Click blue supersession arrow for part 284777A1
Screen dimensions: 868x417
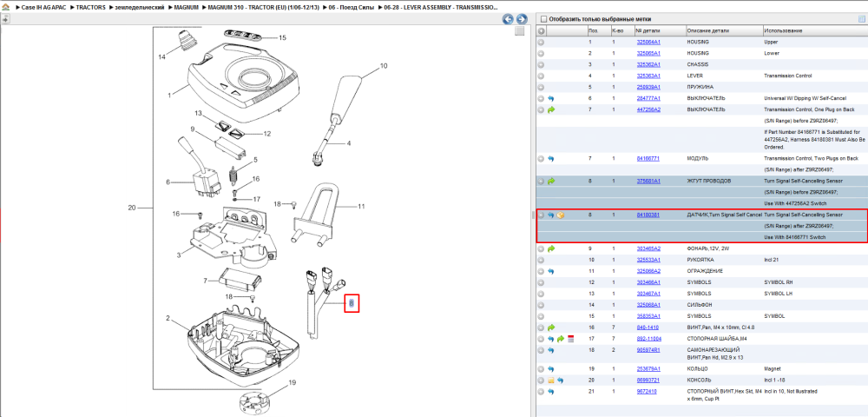(x=551, y=98)
